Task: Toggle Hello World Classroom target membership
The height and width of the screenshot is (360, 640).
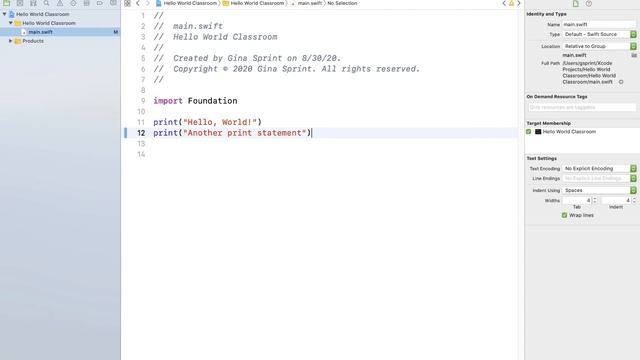Action: pos(529,132)
